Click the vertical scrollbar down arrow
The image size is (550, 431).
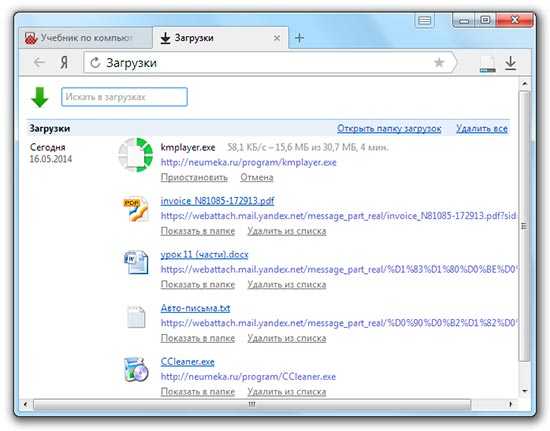tap(525, 391)
